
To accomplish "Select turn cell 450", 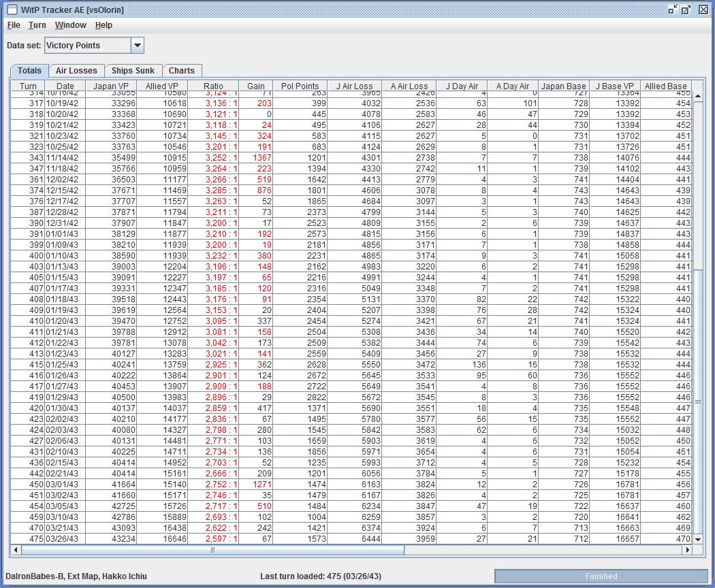I will pyautogui.click(x=28, y=484).
